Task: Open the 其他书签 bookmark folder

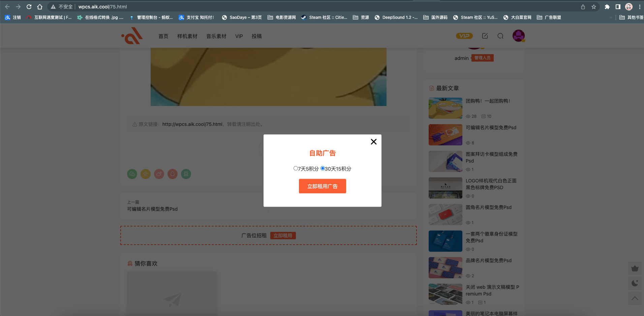Action: pos(632,17)
